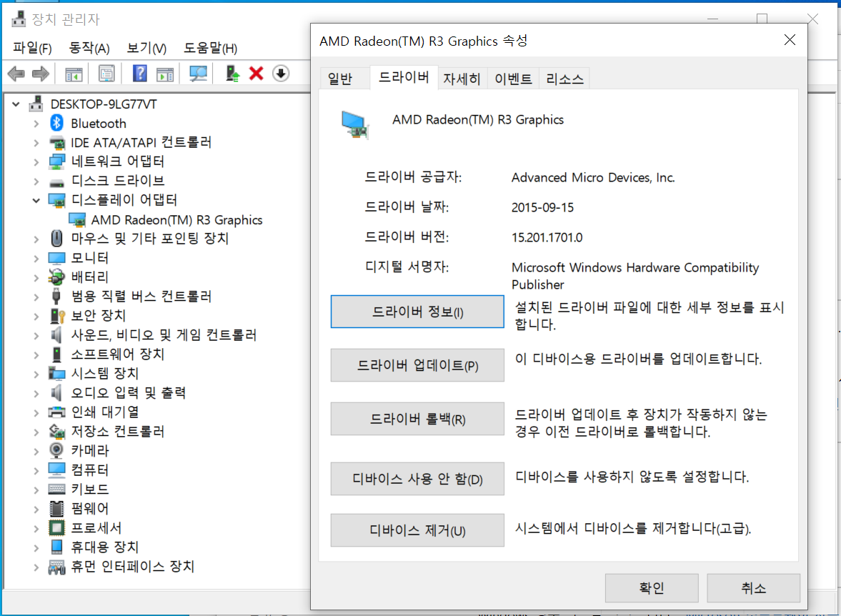The width and height of the screenshot is (841, 616).
Task: Click the mouse and pointing devices icon
Action: tap(57, 238)
